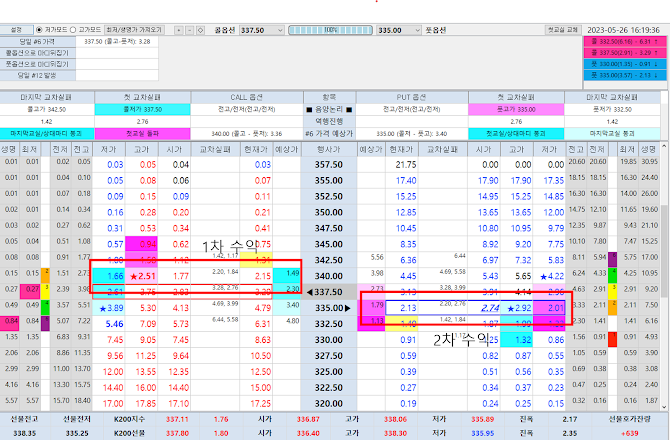The width and height of the screenshot is (670, 440).
Task: Click the PUT 옵션 column header
Action: [411, 97]
